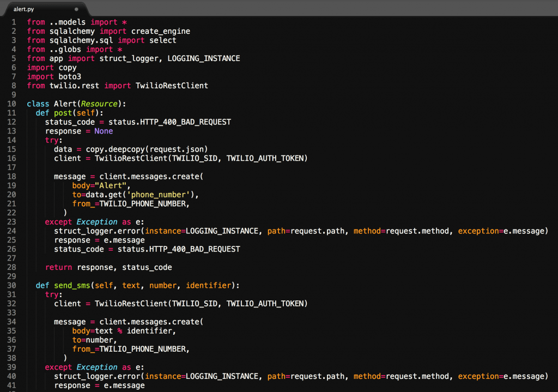Select TwilioRestClient in the import line
Image resolution: width=558 pixels, height=392 pixels.
click(x=171, y=86)
